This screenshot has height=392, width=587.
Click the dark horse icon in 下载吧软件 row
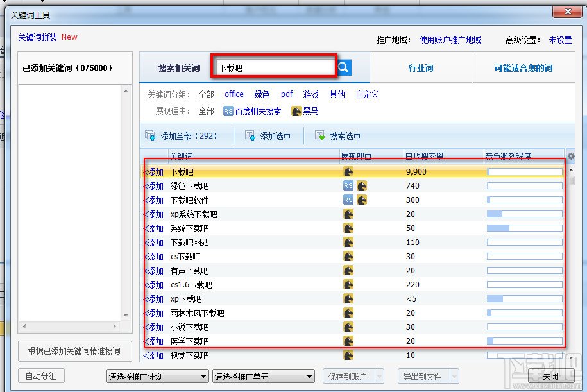pos(362,200)
